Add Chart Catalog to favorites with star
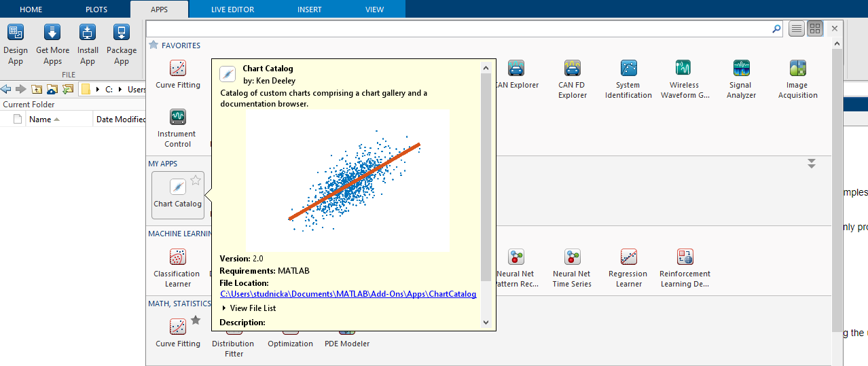 [x=196, y=180]
